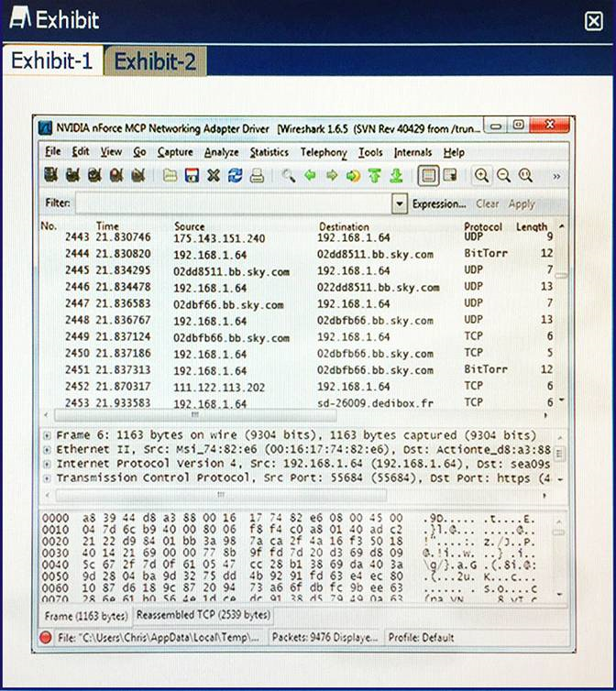Open the Statistics menu
The height and width of the screenshot is (691, 616).
click(269, 152)
